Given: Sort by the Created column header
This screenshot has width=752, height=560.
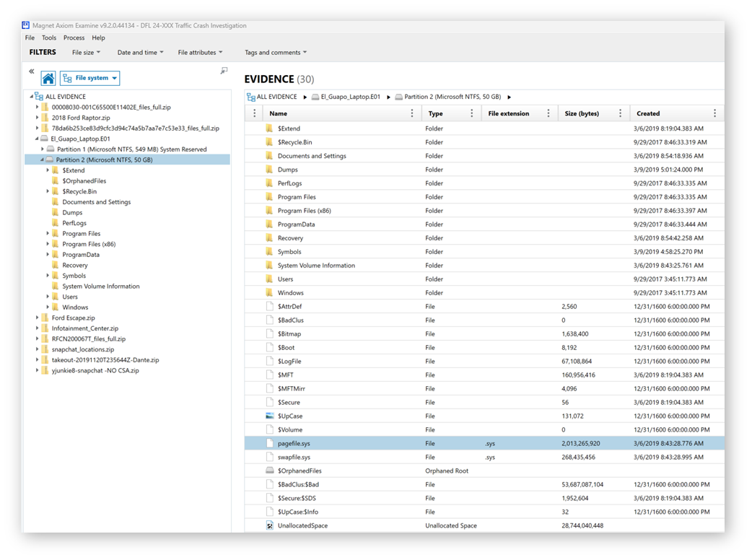Looking at the screenshot, I should tap(648, 113).
